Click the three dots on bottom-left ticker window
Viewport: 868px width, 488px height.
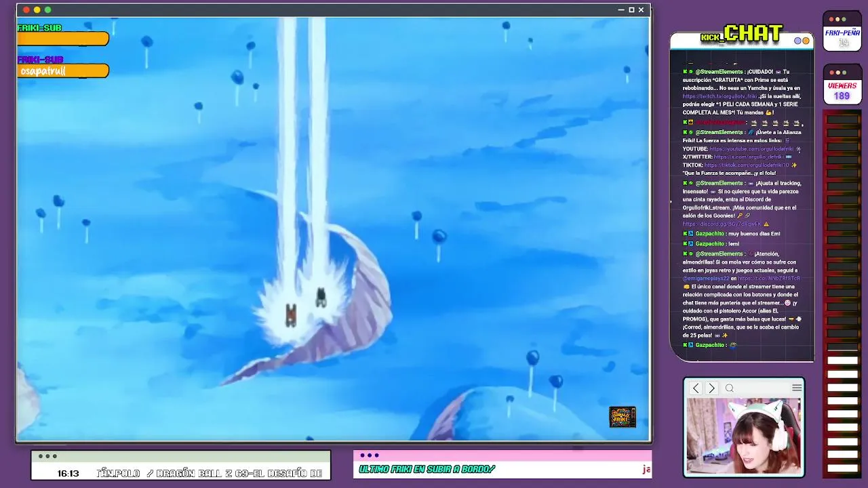pos(47,456)
